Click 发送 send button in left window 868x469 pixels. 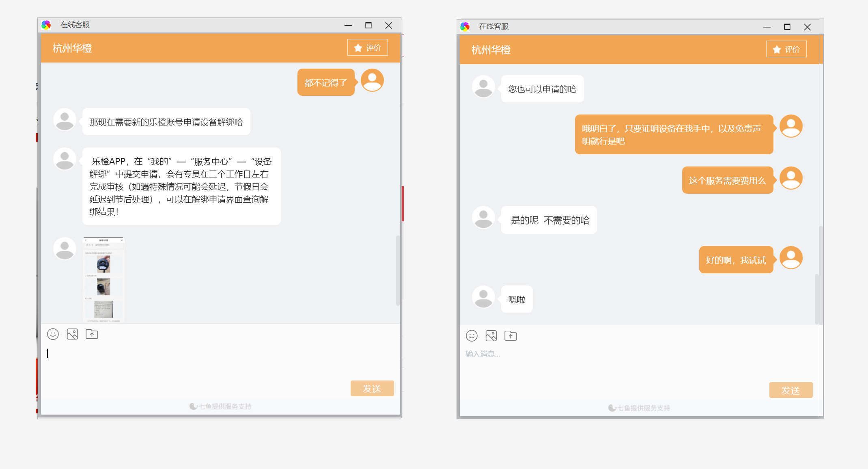[372, 389]
